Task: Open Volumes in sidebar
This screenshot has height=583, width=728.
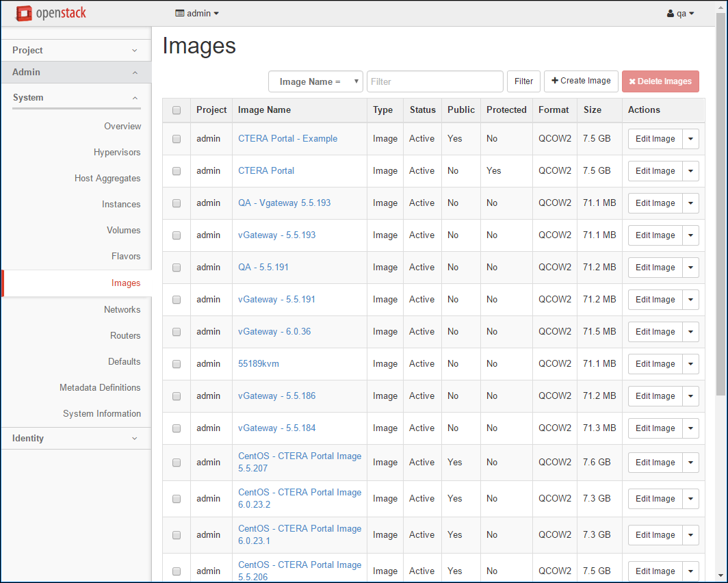Action: point(123,230)
